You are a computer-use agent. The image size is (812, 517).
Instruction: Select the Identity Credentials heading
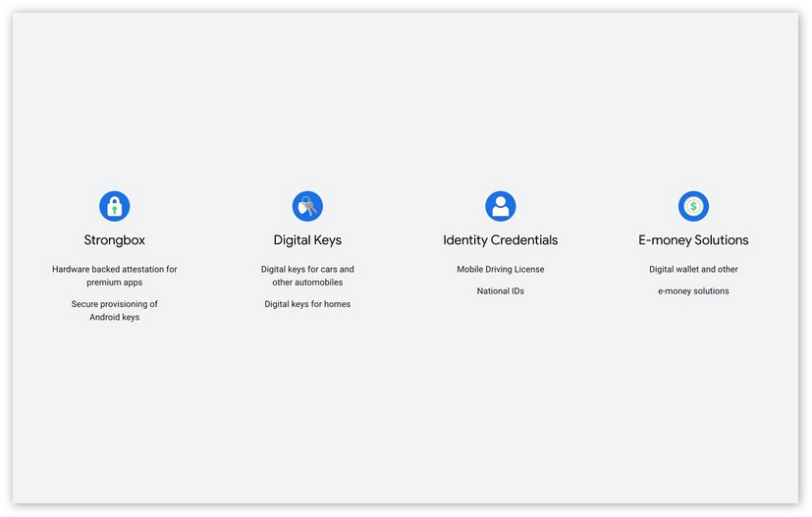(x=500, y=240)
